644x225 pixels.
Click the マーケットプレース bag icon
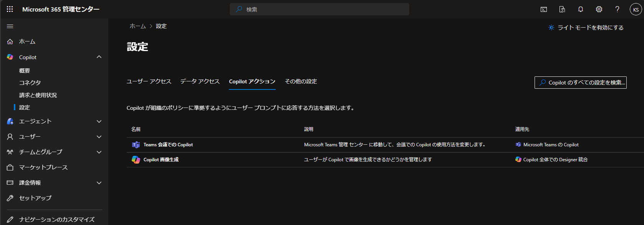tap(10, 167)
